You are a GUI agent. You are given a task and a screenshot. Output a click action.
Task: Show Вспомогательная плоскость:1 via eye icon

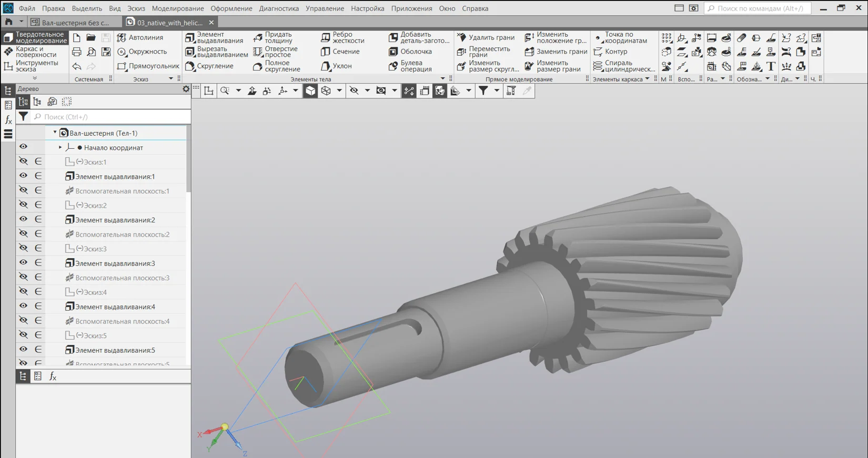click(23, 190)
